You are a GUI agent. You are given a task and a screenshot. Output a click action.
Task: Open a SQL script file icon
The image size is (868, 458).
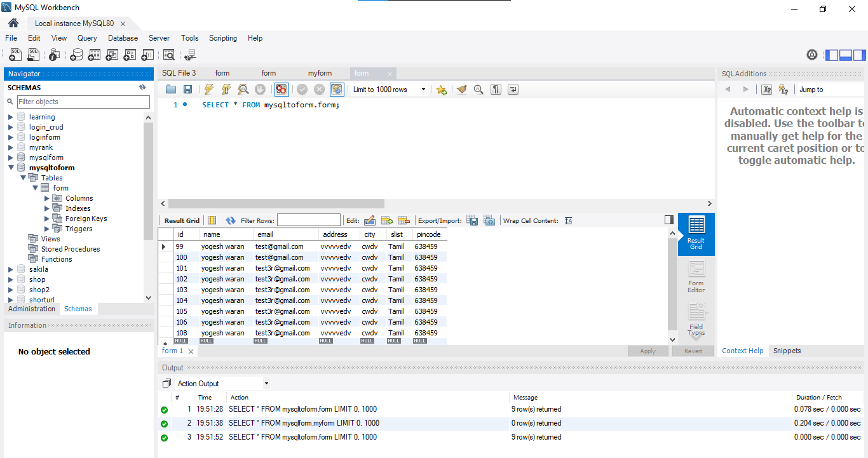(33, 55)
